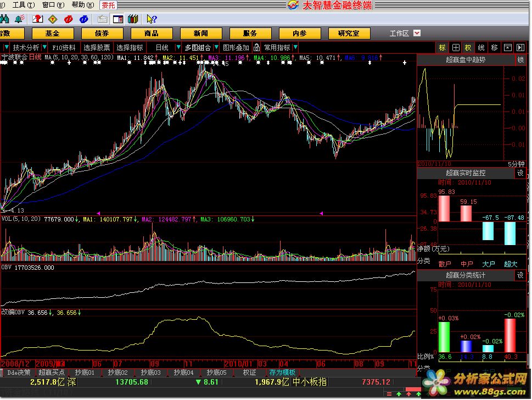Open dropdown arrow after 常用指标
The image size is (532, 400).
click(x=295, y=48)
